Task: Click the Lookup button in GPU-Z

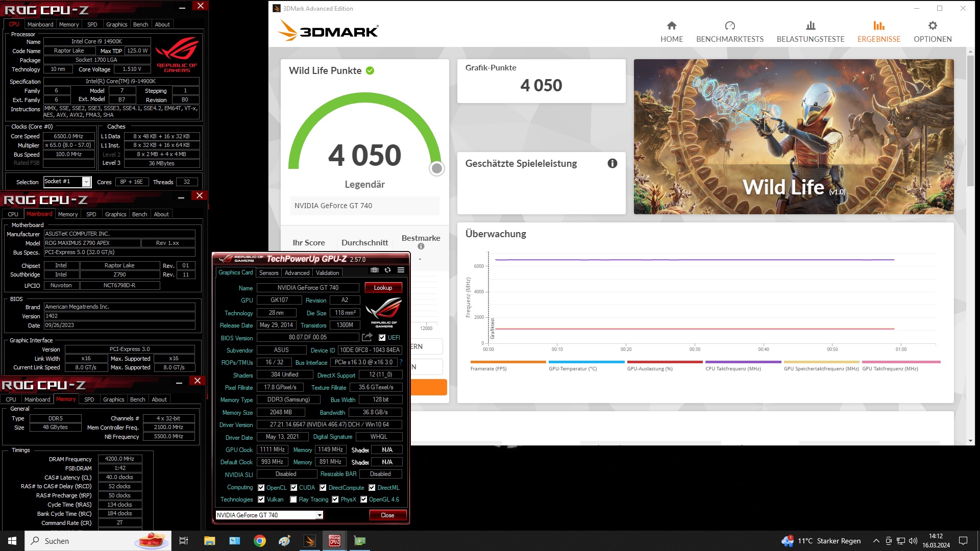Action: coord(383,288)
